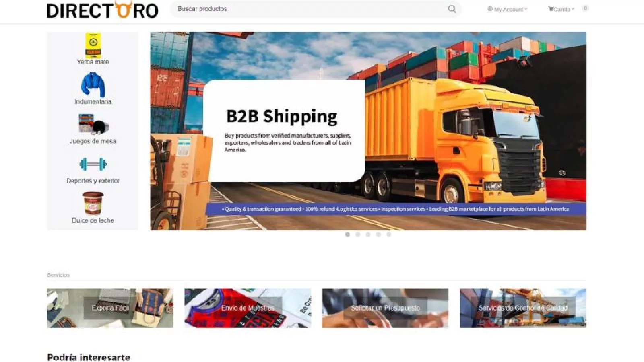Select the dumbbell Deportes y exterior icon

[93, 164]
